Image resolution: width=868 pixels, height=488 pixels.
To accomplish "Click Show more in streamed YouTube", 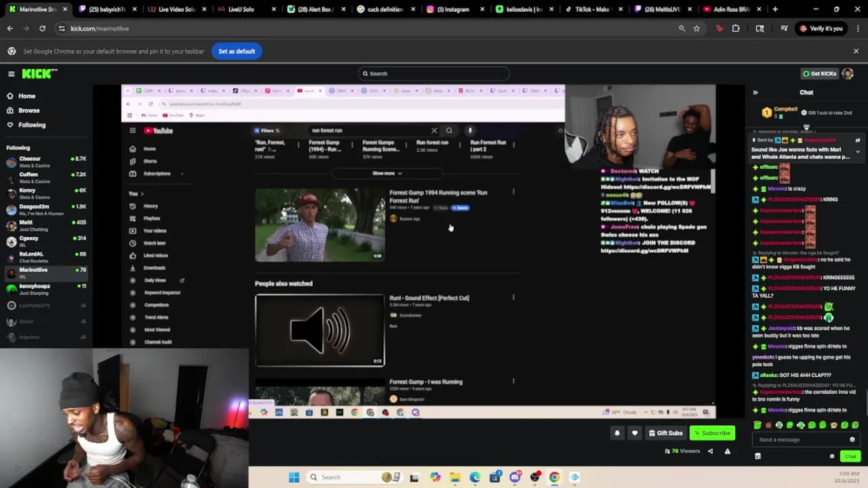I will tap(387, 174).
